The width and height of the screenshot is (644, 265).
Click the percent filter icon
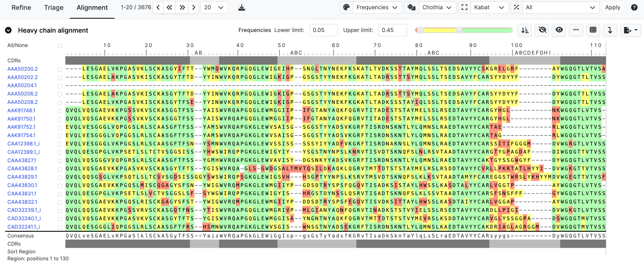(x=516, y=7)
